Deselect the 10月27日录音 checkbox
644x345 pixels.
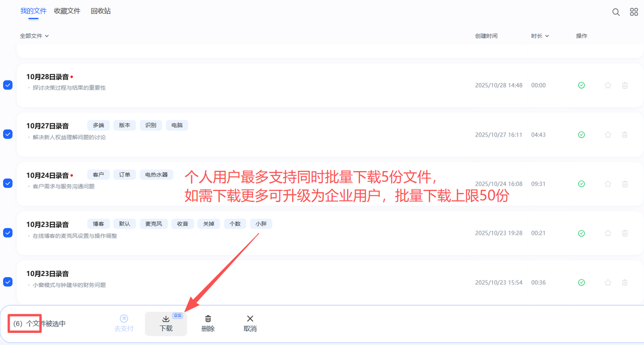[x=8, y=134]
